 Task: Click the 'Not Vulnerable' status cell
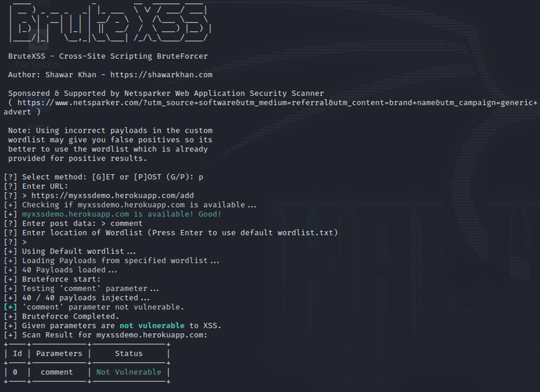coord(128,372)
